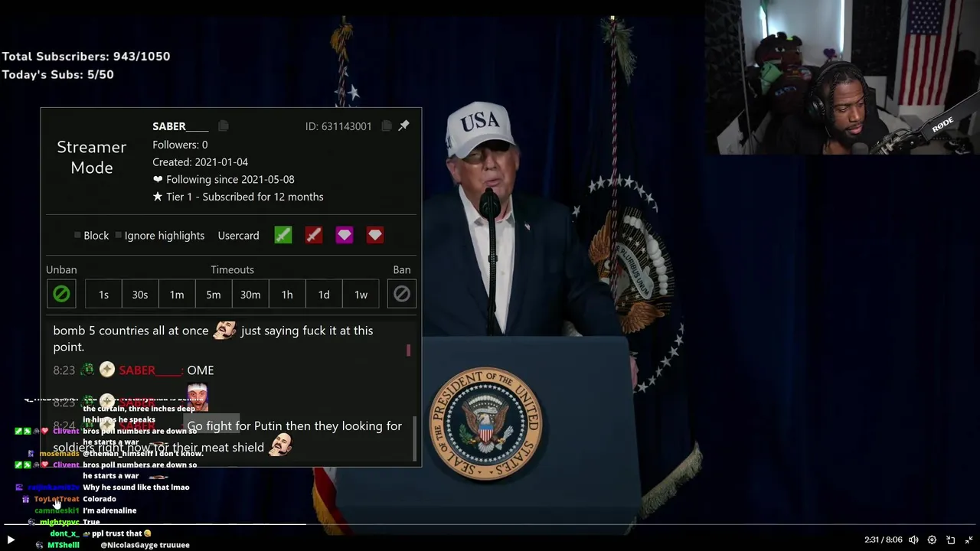Open video player settings gear
980x551 pixels.
pos(932,540)
